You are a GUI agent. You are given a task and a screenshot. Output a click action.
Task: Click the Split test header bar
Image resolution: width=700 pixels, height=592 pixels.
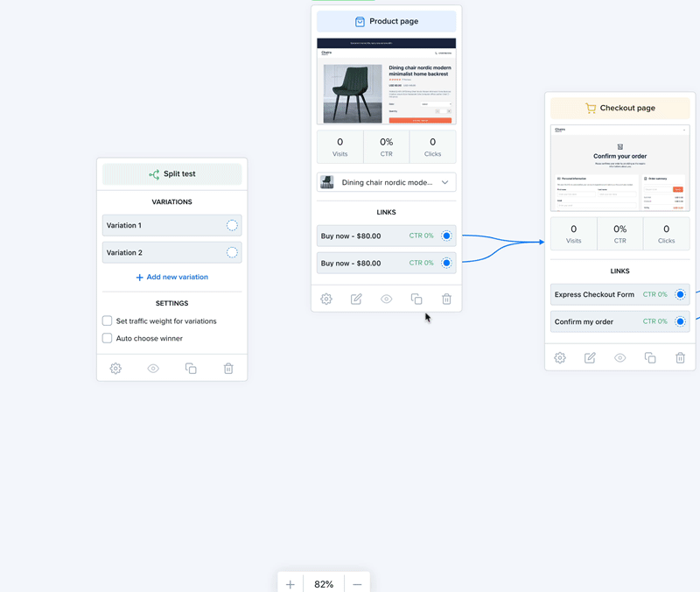[x=171, y=174]
